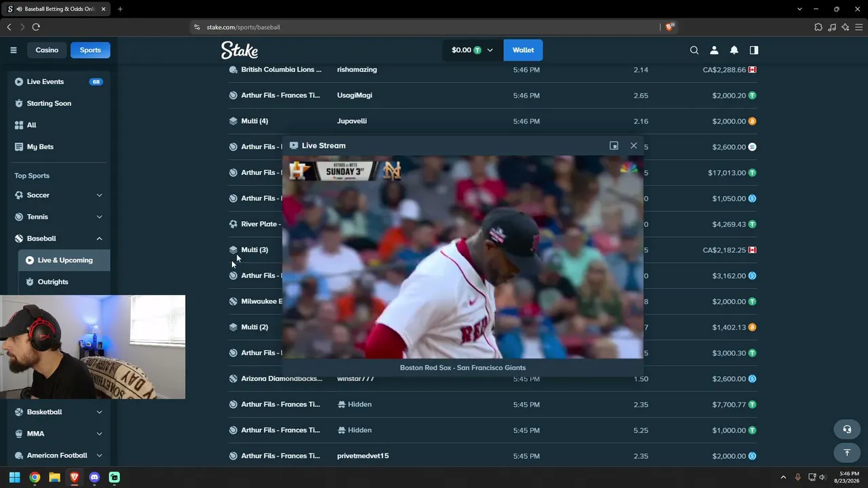
Task: Open the Stake hamburger menu
Action: point(13,50)
